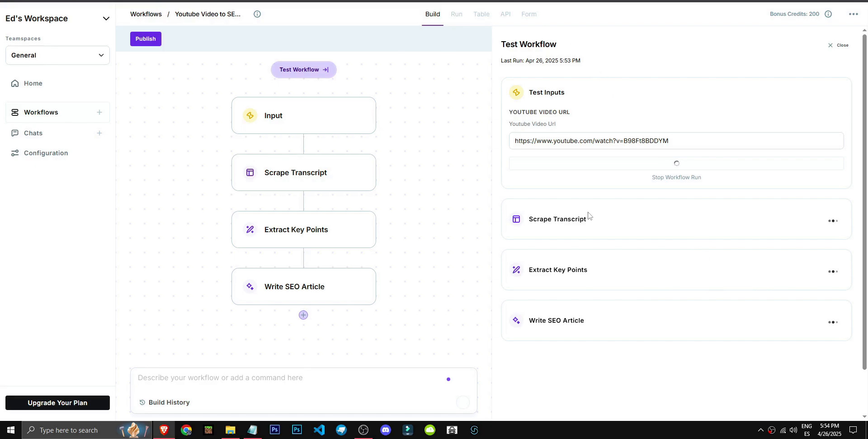Open the Table tab

tap(481, 14)
